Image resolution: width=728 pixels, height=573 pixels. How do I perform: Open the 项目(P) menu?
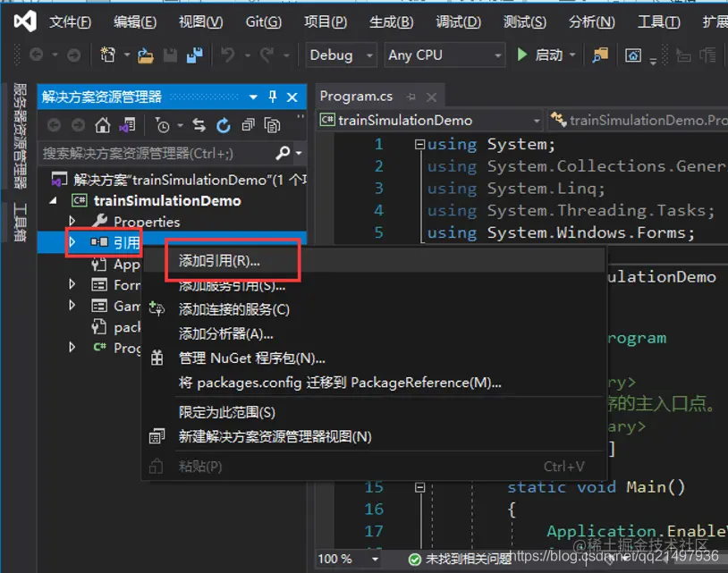[326, 21]
